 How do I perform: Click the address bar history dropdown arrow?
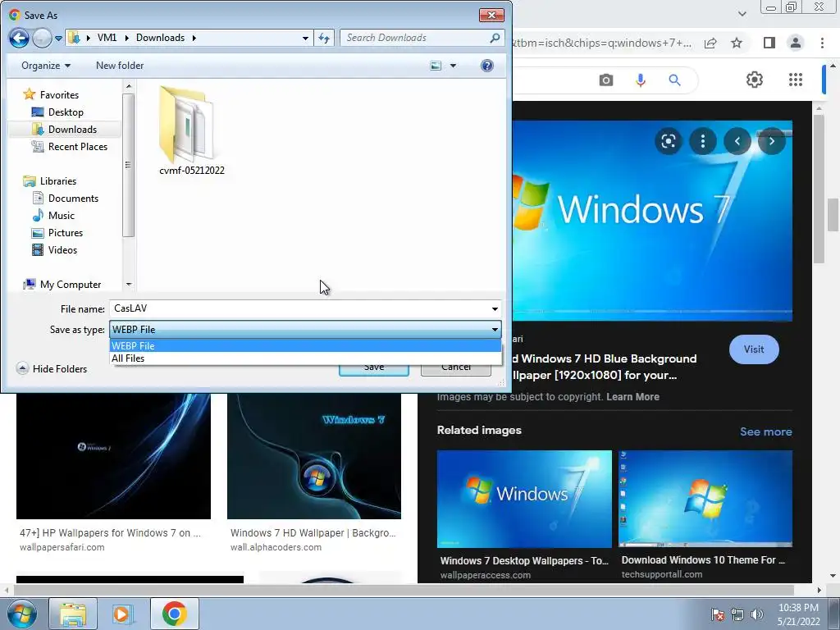point(305,38)
